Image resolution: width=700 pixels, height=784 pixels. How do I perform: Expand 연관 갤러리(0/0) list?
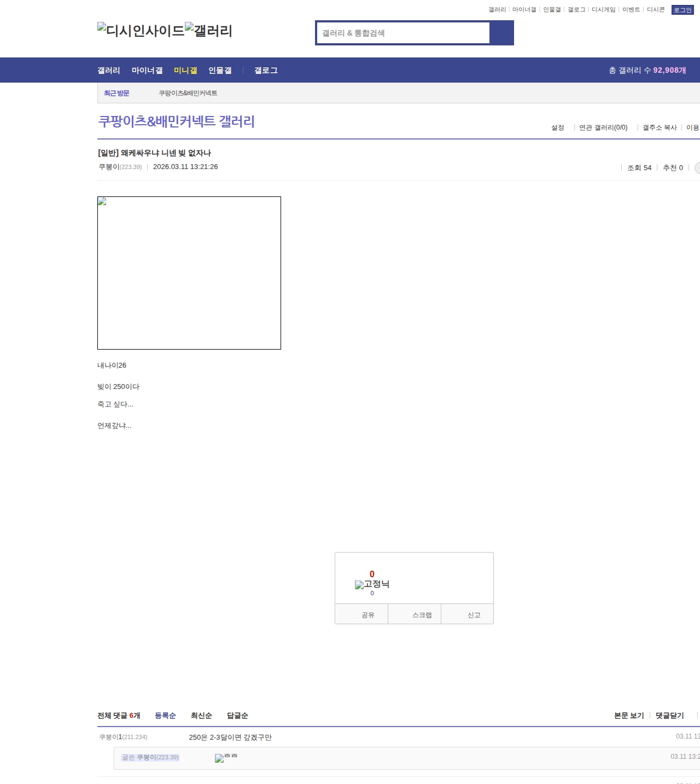click(603, 127)
